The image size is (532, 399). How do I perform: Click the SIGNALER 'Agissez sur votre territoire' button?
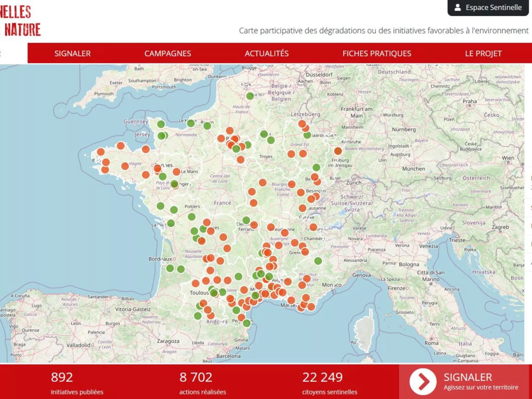464,382
